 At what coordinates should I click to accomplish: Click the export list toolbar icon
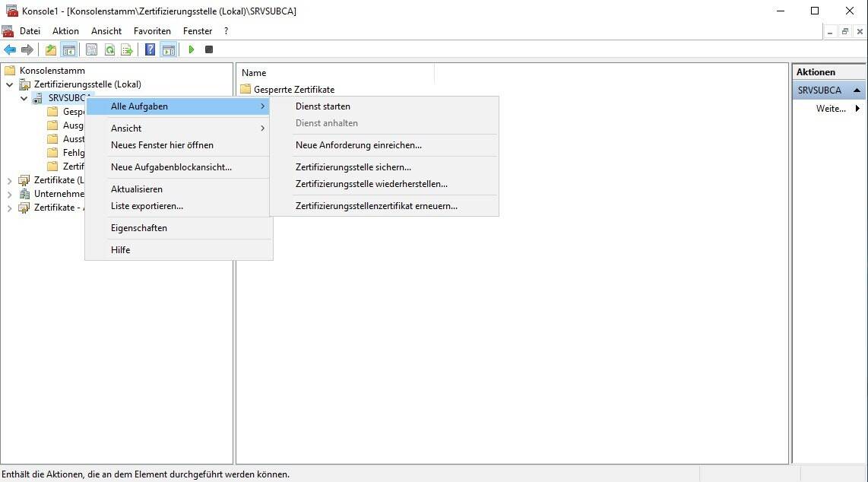[127, 50]
